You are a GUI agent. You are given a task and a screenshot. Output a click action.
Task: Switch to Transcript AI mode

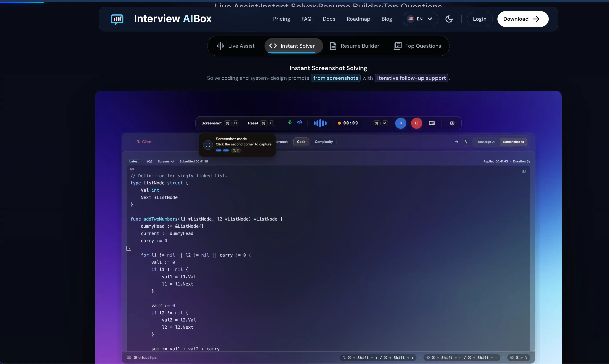(485, 142)
